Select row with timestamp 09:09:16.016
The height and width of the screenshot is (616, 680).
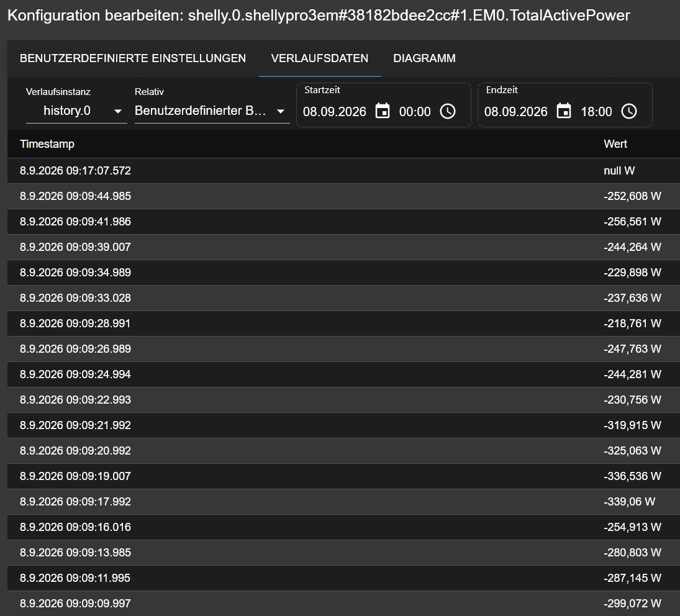[x=343, y=527]
